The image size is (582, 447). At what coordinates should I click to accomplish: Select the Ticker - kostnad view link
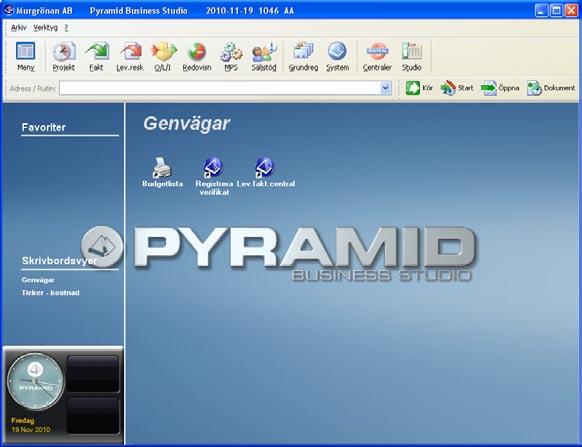50,293
